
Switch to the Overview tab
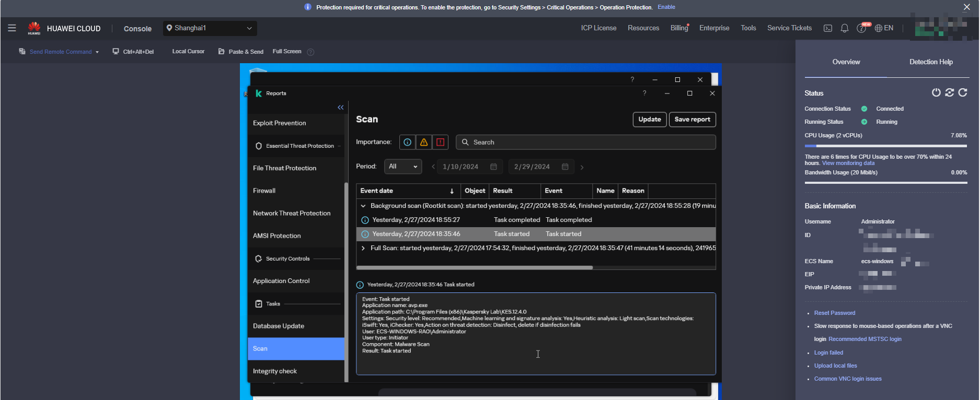pyautogui.click(x=846, y=62)
